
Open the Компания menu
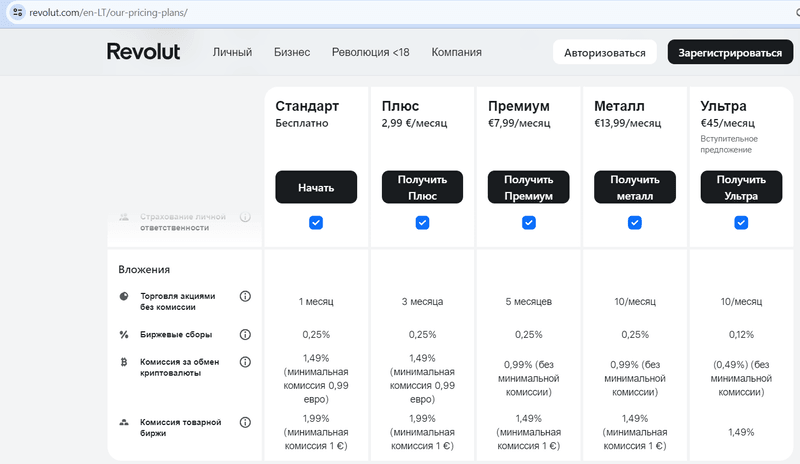click(457, 52)
